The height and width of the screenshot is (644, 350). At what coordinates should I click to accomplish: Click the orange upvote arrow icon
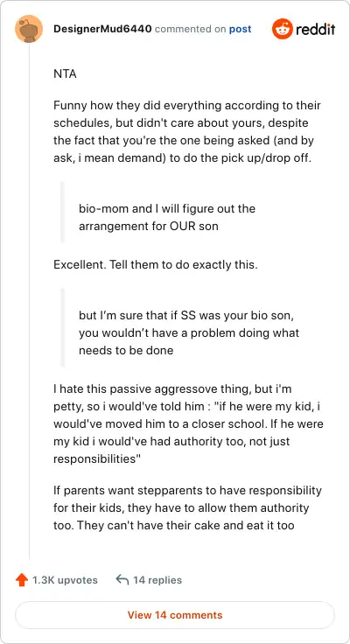click(21, 580)
